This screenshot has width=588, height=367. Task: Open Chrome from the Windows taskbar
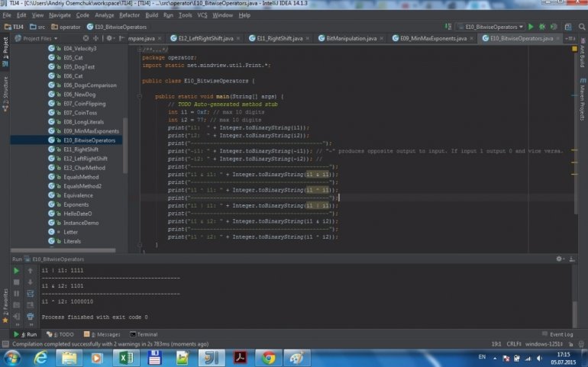point(267,357)
